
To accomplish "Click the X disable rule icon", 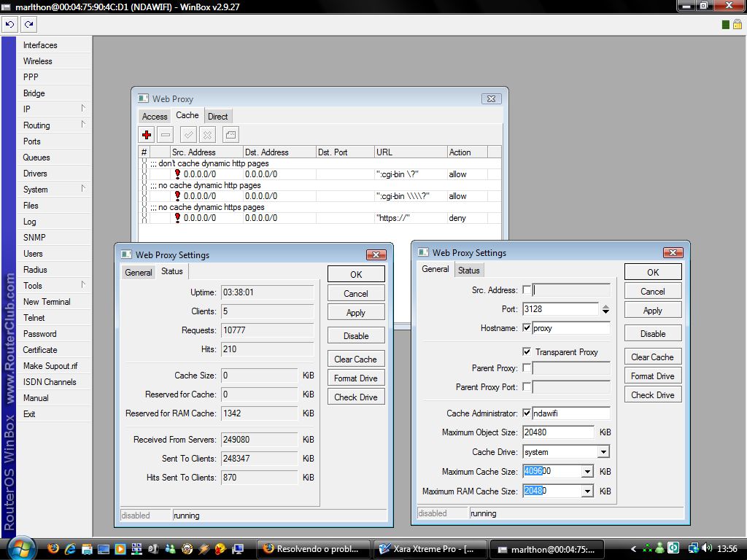I will (207, 135).
